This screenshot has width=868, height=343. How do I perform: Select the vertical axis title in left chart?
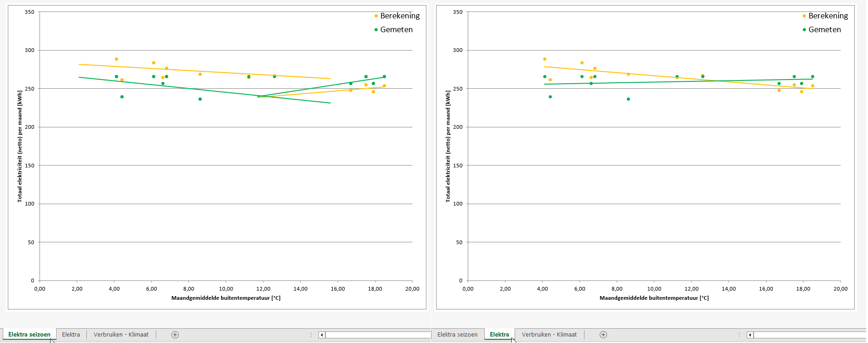click(20, 146)
